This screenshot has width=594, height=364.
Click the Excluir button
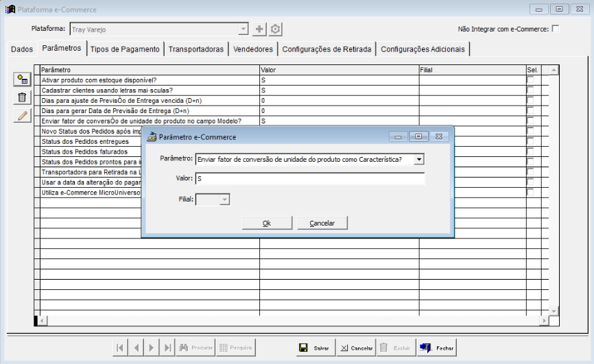click(396, 348)
